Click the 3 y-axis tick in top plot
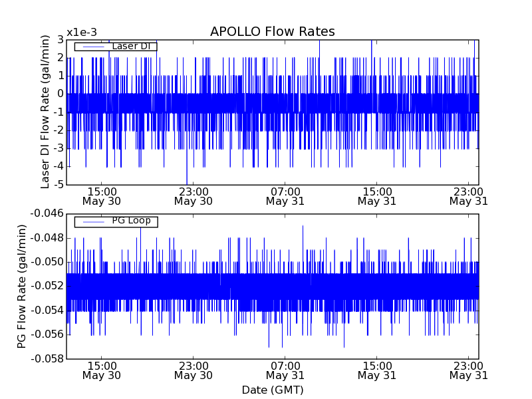The width and height of the screenshot is (532, 399). coord(61,40)
